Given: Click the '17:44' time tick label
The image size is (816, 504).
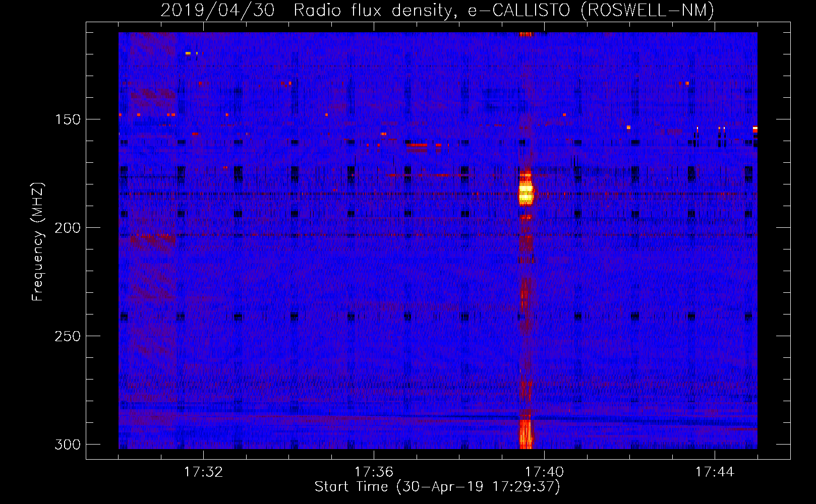Looking at the screenshot, I should (715, 472).
